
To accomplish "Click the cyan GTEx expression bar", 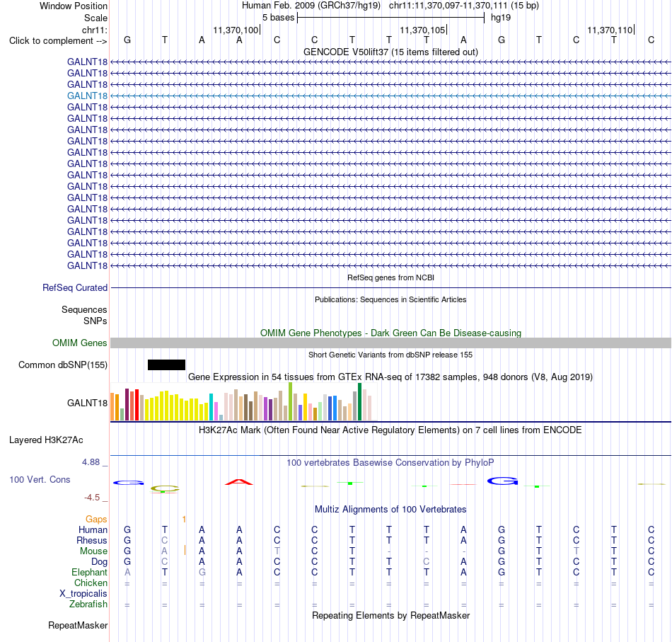I will coord(211,407).
